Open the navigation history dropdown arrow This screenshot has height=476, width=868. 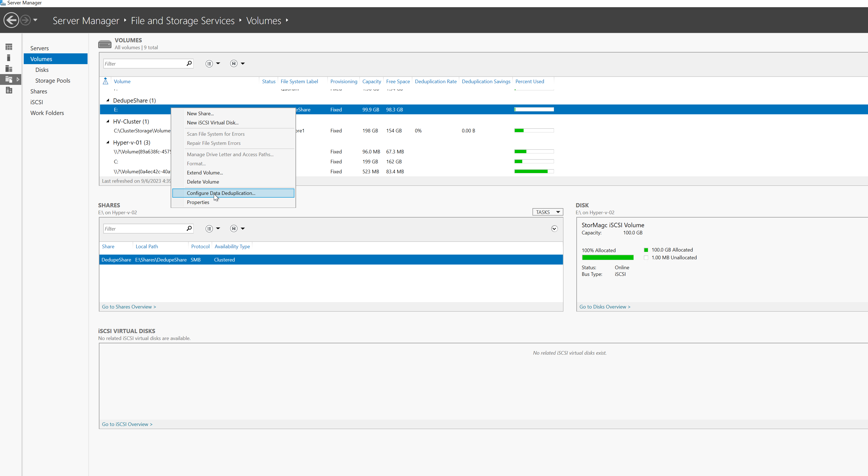click(x=35, y=20)
